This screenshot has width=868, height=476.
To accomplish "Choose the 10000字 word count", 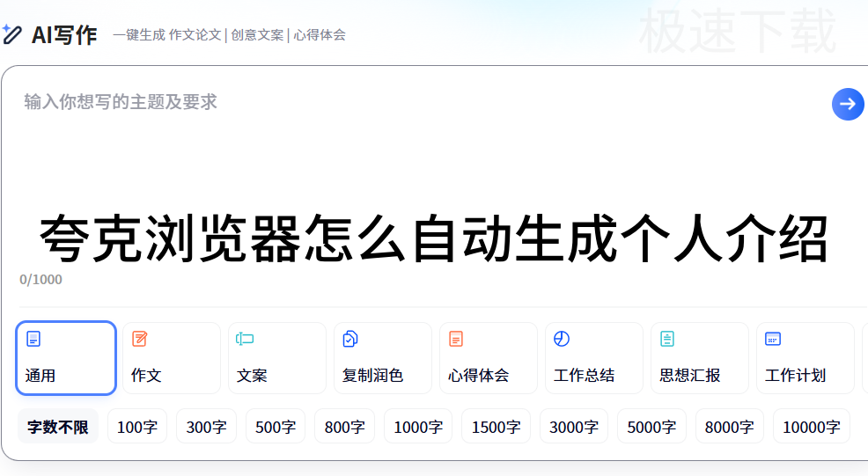I will (812, 426).
